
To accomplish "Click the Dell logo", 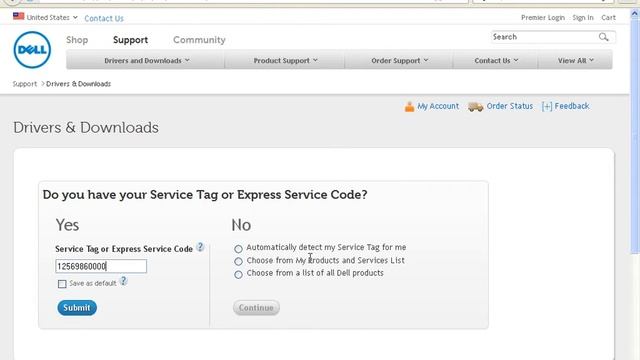I will 32,50.
